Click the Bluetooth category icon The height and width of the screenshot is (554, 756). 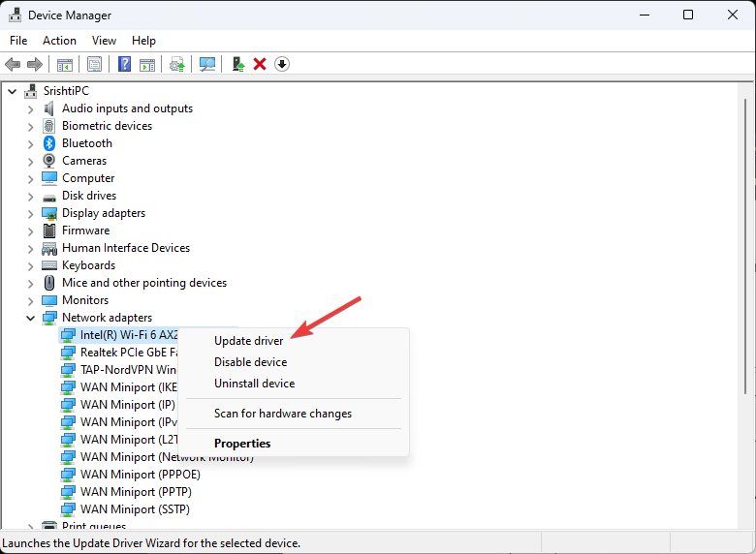click(x=49, y=143)
